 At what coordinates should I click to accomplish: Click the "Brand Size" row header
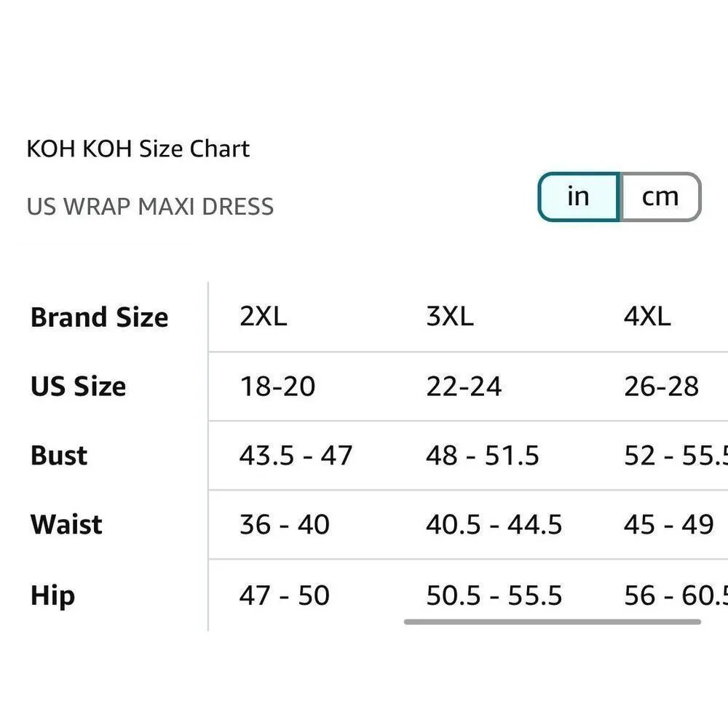[99, 317]
